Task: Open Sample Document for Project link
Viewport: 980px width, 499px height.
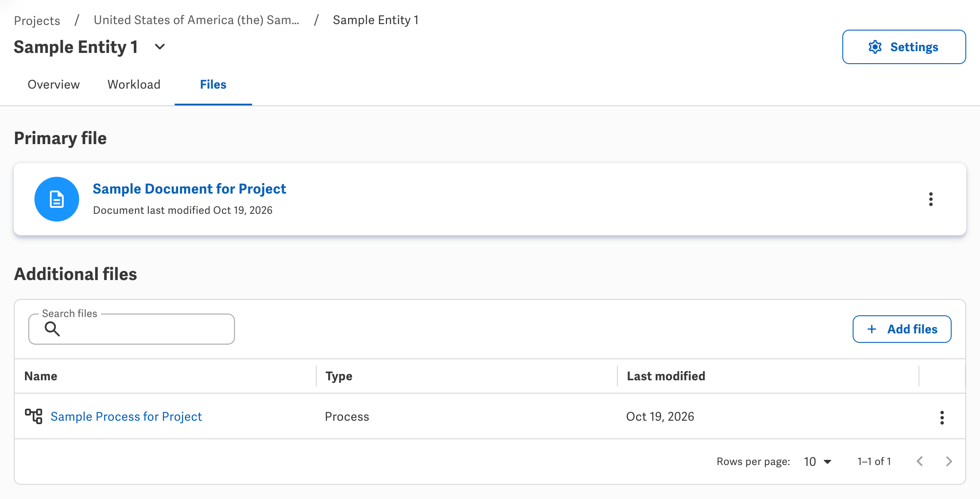Action: tap(189, 189)
